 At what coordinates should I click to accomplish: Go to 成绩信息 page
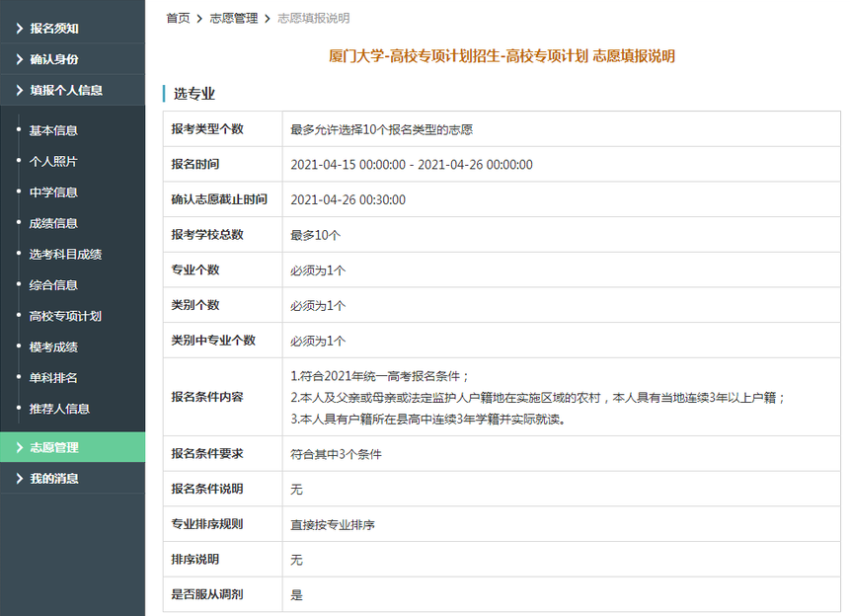53,223
